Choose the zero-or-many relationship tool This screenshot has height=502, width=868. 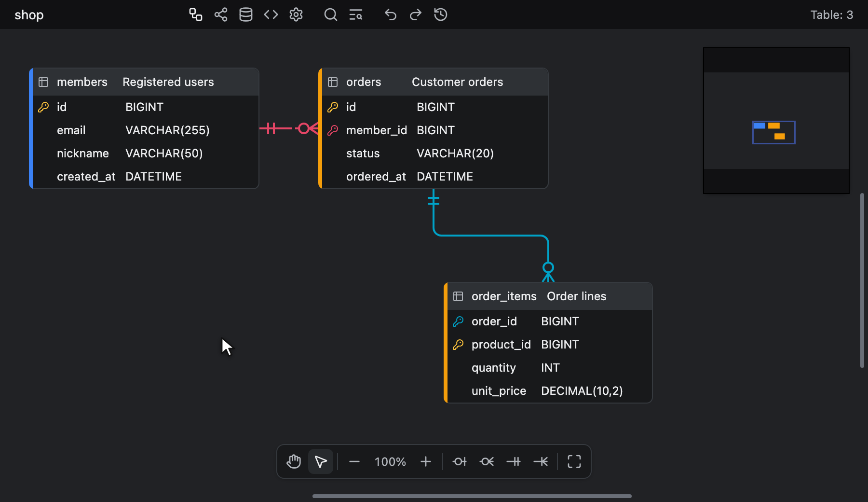pos(487,461)
